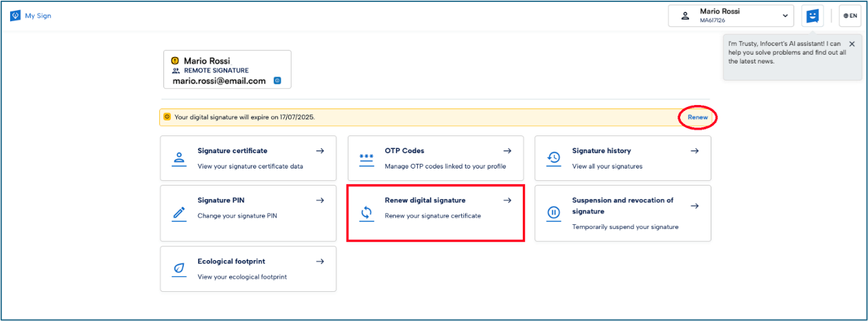
Task: Open the Signature certificate card arrow
Action: click(x=320, y=151)
